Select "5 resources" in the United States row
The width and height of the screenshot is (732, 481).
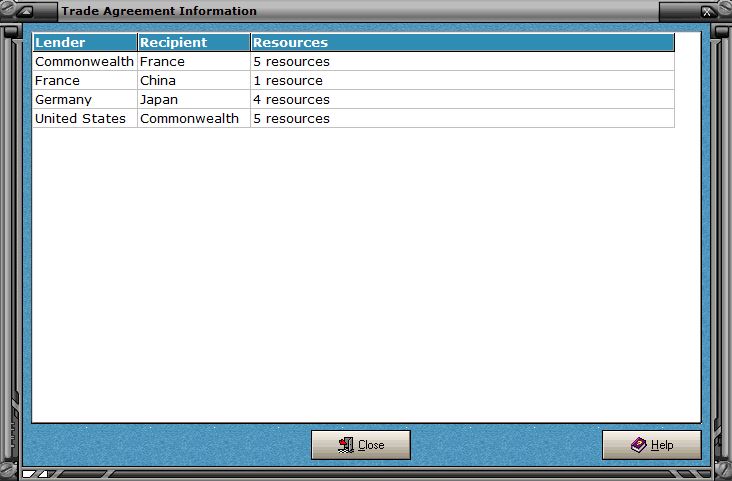[463, 119]
